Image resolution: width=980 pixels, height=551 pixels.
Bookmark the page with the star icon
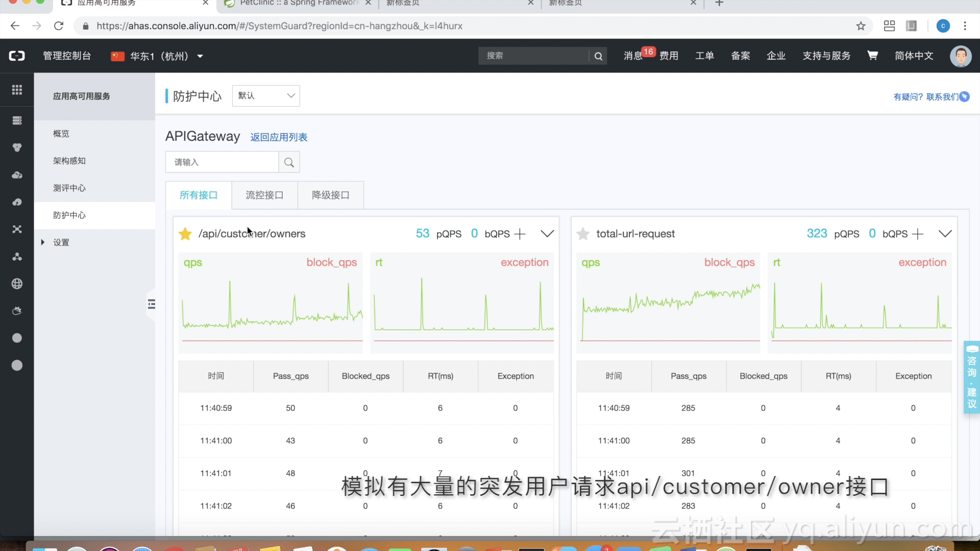[x=861, y=26]
